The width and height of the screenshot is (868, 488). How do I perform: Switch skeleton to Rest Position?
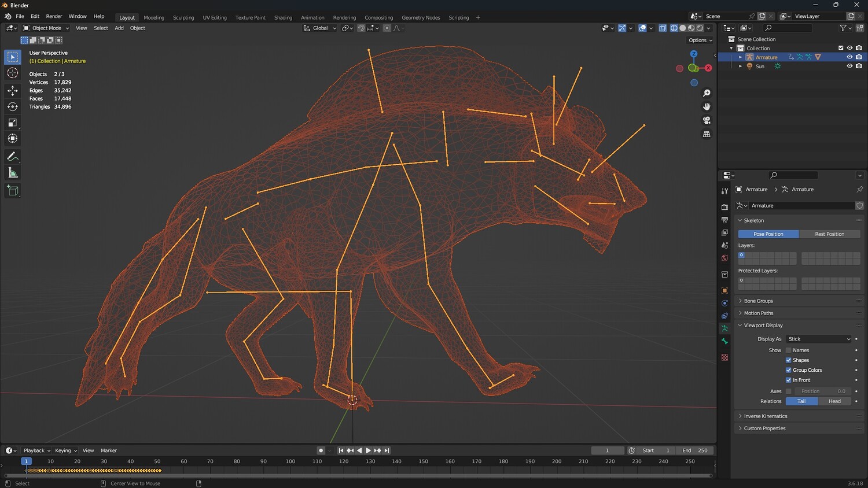[829, 234]
